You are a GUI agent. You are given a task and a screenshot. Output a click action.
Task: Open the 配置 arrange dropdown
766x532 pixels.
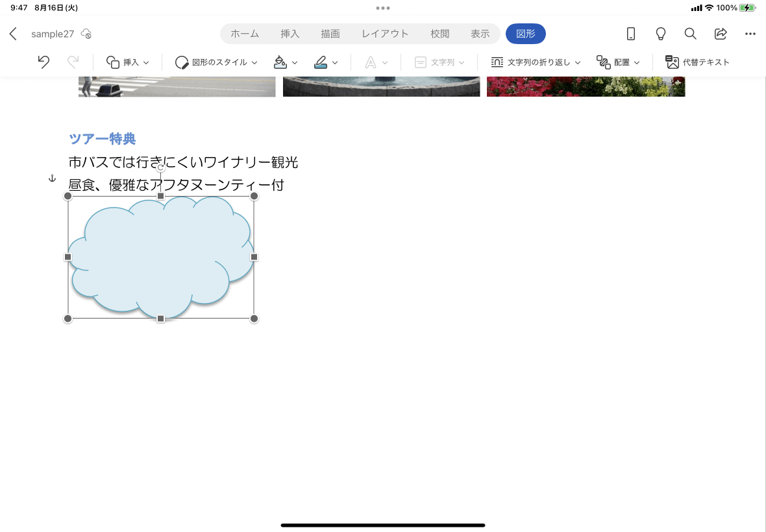tap(618, 62)
